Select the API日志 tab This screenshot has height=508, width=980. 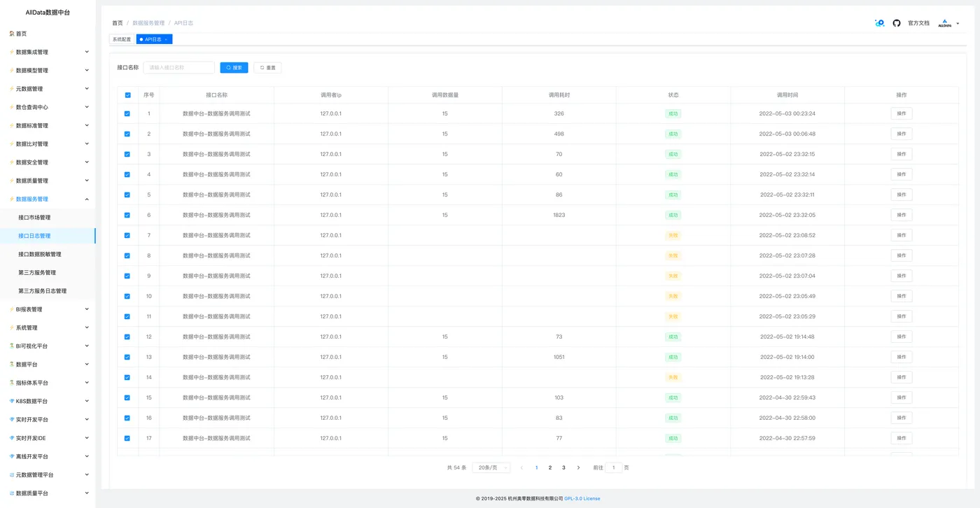153,40
